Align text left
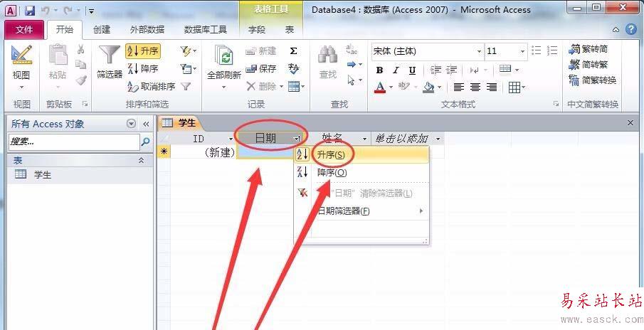 pyautogui.click(x=459, y=87)
